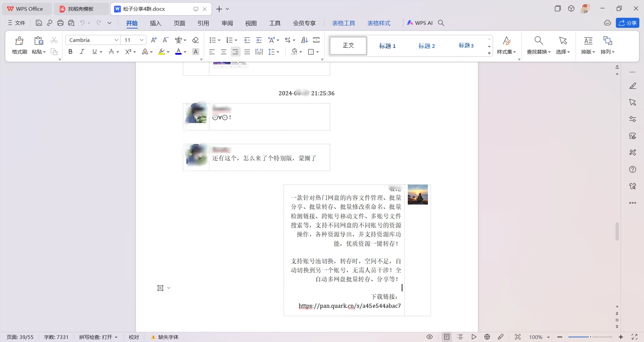Click the 分享 share button

(x=627, y=23)
